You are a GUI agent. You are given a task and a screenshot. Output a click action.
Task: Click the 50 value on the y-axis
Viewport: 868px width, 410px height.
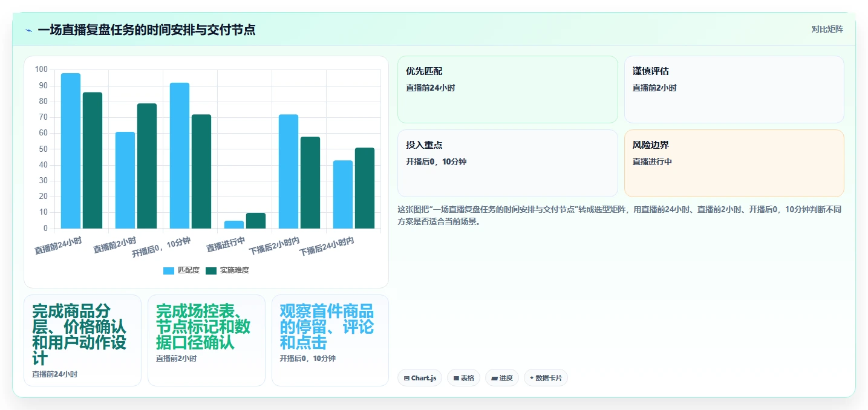click(x=44, y=149)
